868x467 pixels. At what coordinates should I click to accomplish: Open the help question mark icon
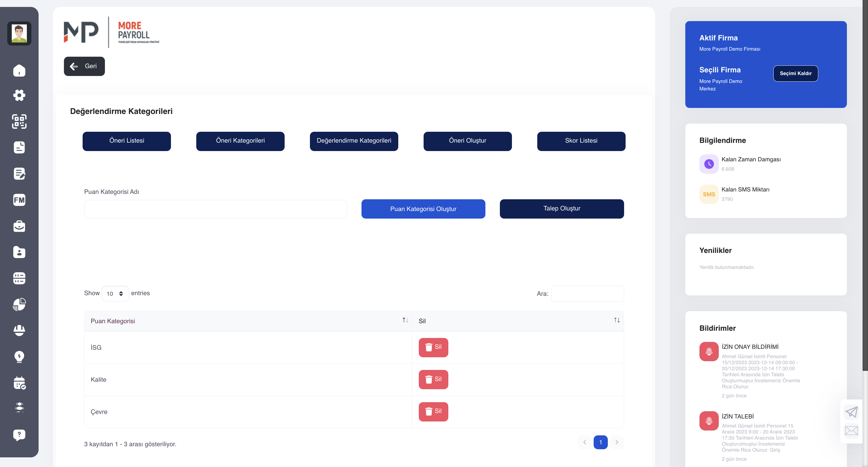(x=19, y=435)
